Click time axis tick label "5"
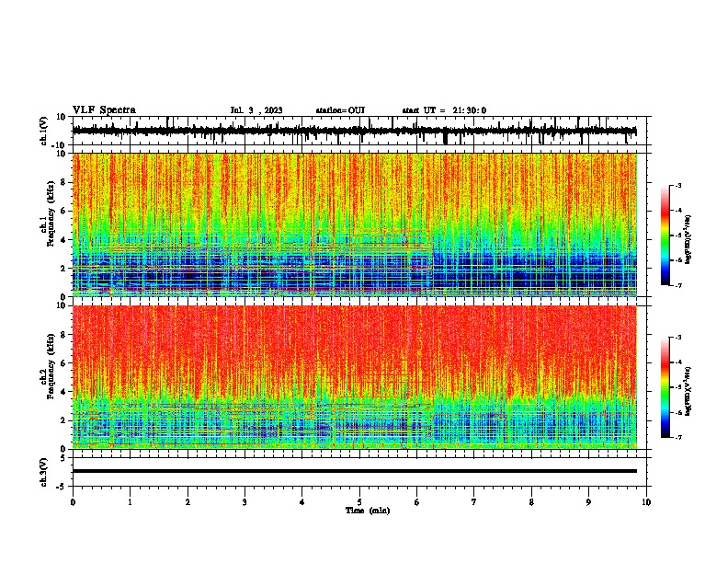 pyautogui.click(x=359, y=502)
